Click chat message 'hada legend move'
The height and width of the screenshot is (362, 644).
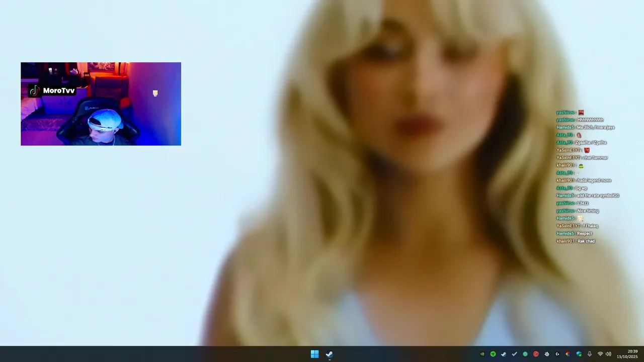point(594,180)
